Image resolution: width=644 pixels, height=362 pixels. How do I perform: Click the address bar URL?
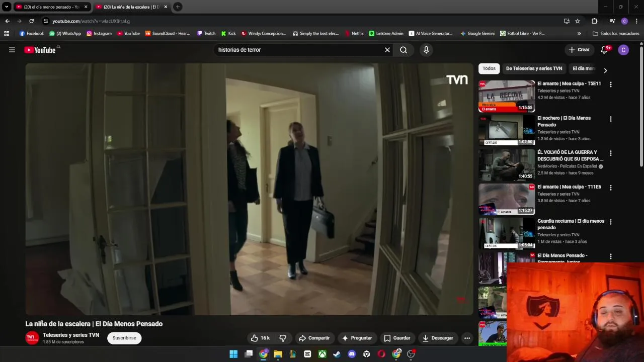coord(91,21)
